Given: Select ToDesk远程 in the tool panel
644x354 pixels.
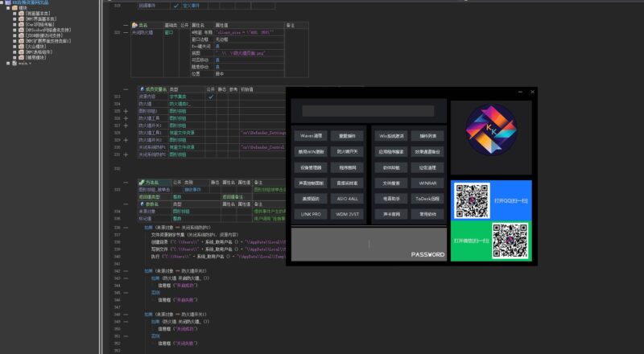Looking at the screenshot, I should tap(427, 198).
